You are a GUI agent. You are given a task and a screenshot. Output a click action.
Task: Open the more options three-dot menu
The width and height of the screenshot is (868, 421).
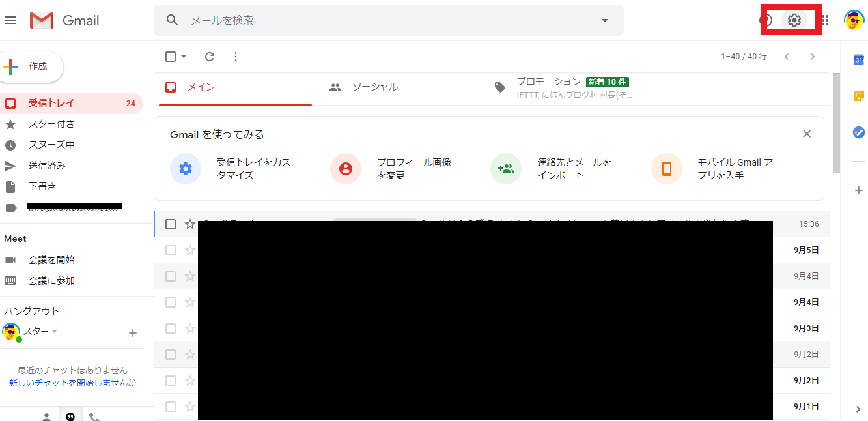click(x=236, y=57)
